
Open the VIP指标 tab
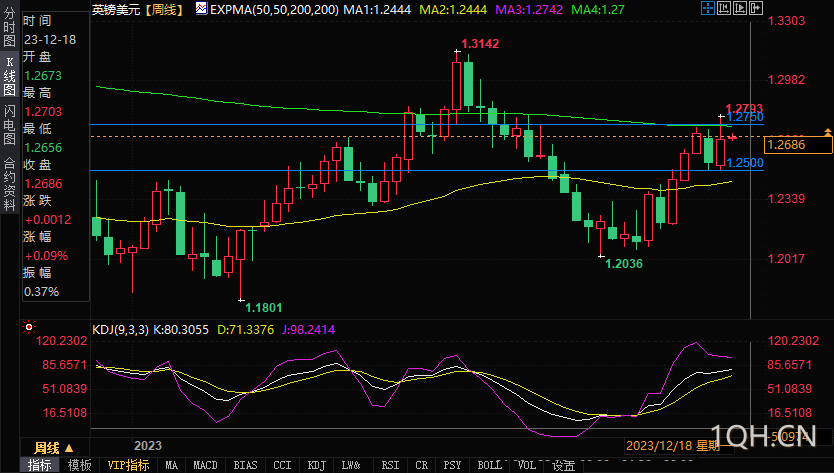click(x=128, y=465)
